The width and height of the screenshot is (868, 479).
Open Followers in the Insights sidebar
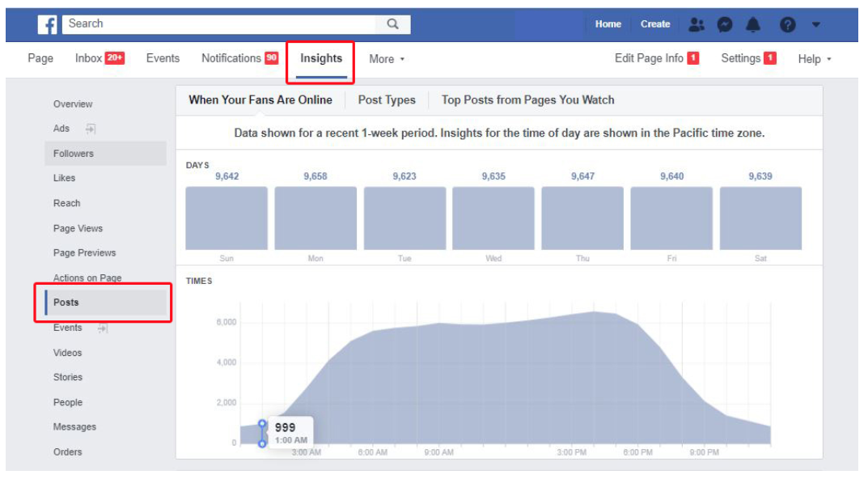[x=74, y=154]
